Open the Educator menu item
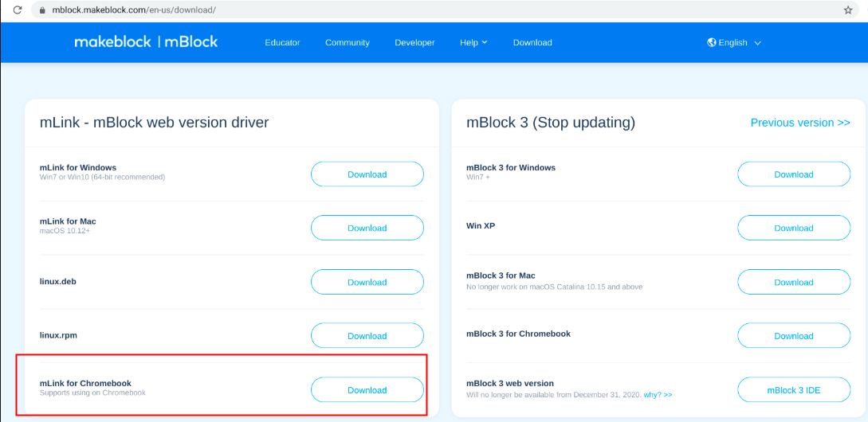This screenshot has height=422, width=868. [x=282, y=42]
